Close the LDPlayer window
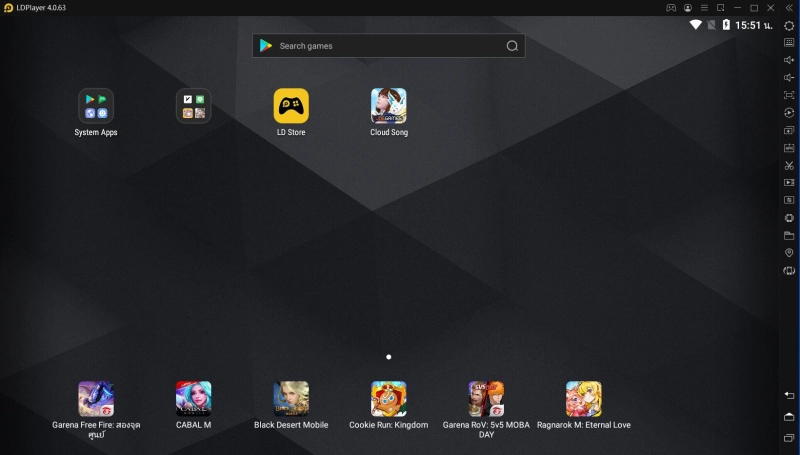This screenshot has height=455, width=800. pos(771,8)
